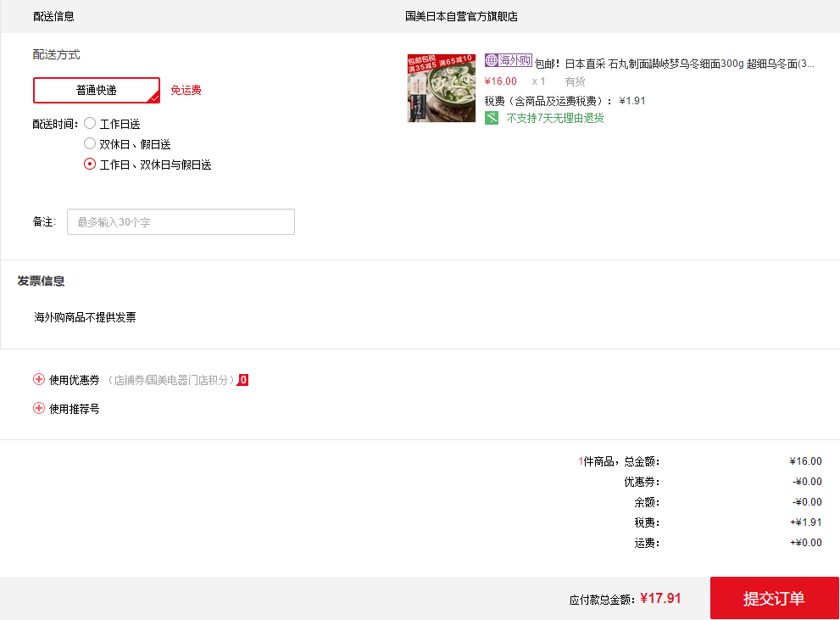
Task: Click the 使用优惠券 label text
Action: pyautogui.click(x=75, y=380)
